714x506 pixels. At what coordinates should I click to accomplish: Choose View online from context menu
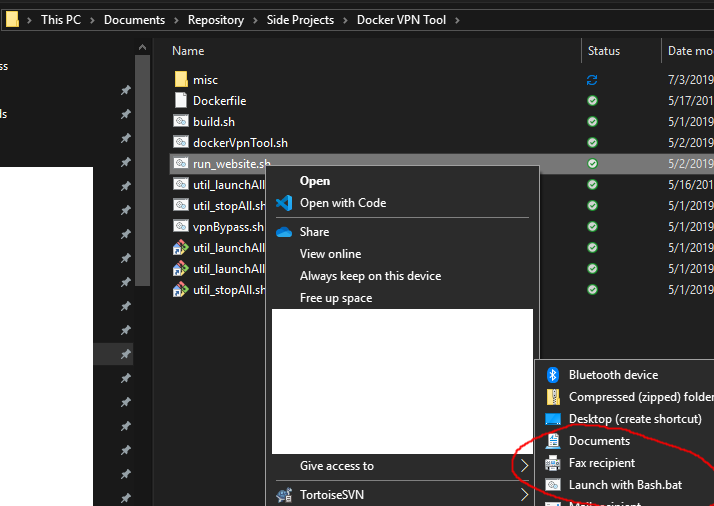click(x=330, y=254)
